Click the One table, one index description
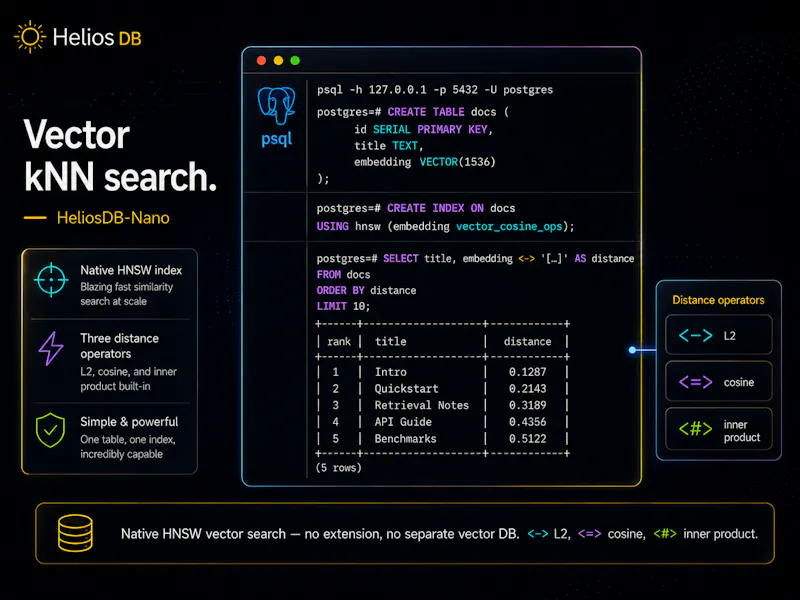 [x=128, y=446]
